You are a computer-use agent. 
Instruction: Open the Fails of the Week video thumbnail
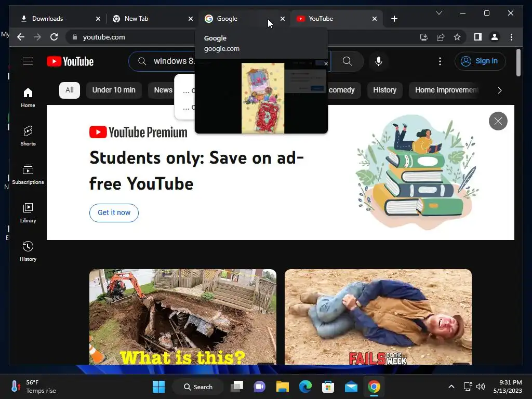click(x=378, y=317)
